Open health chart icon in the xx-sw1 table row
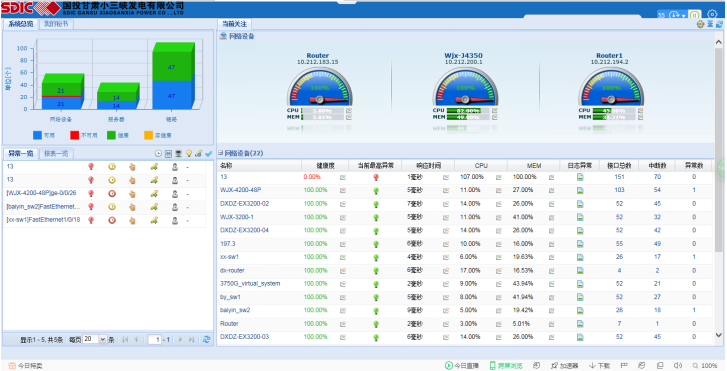The width and height of the screenshot is (727, 371). tap(343, 257)
